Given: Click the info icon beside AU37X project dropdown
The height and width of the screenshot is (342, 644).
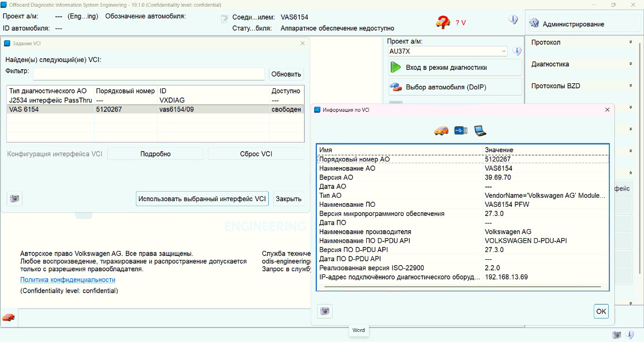Looking at the screenshot, I should 517,51.
